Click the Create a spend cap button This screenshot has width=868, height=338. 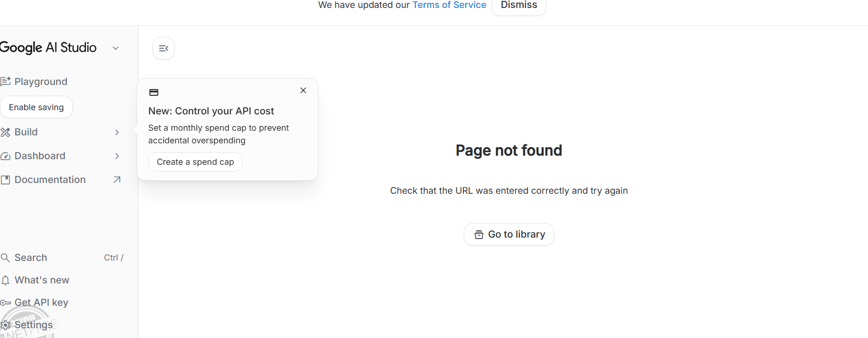(195, 162)
